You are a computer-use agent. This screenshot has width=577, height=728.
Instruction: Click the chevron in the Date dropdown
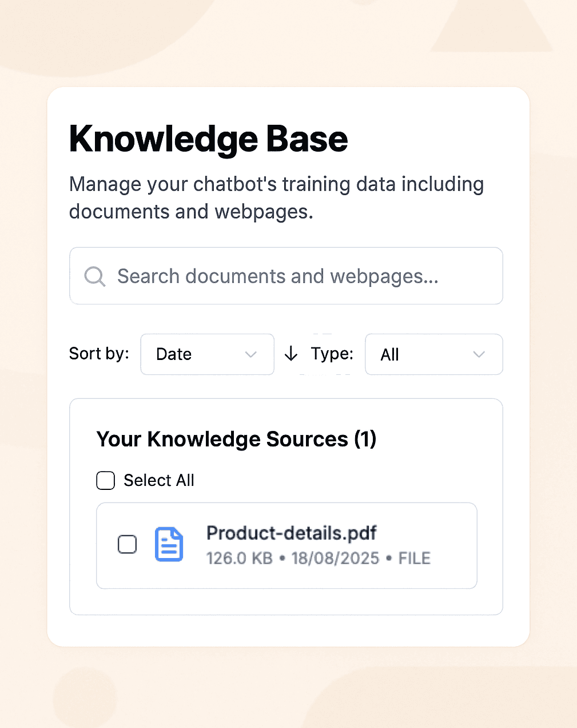pos(250,354)
